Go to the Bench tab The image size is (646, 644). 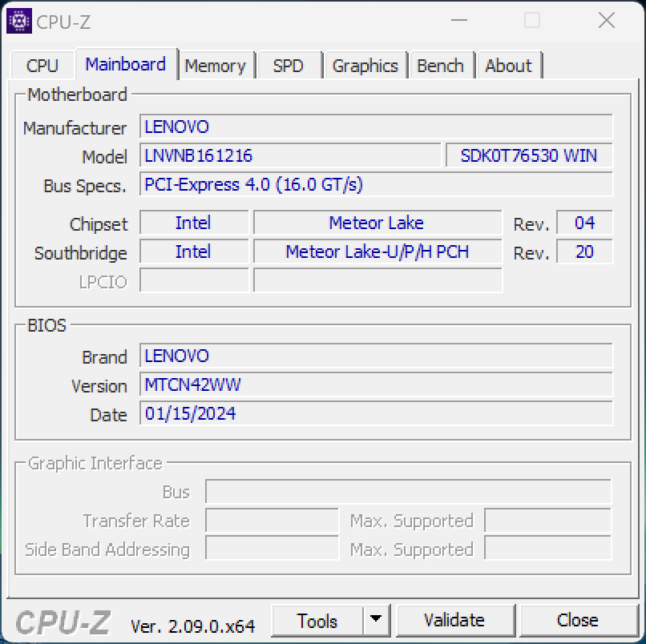click(x=440, y=66)
